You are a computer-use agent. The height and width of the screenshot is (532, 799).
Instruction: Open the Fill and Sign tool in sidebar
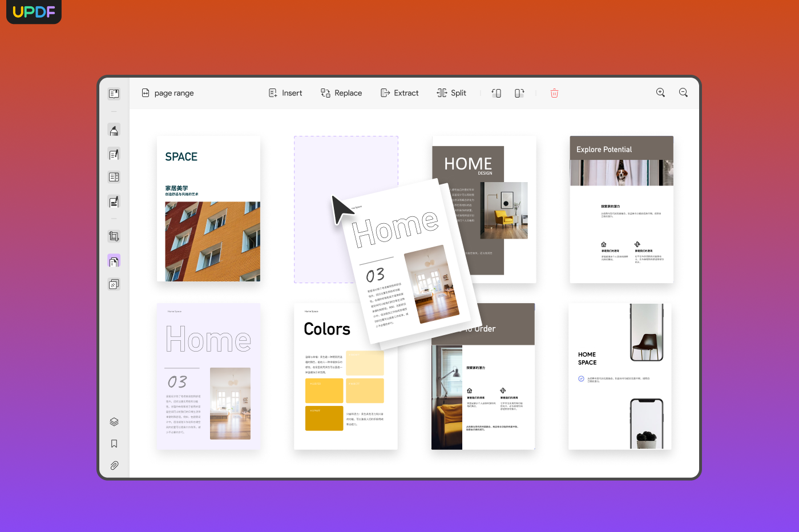[x=114, y=201]
